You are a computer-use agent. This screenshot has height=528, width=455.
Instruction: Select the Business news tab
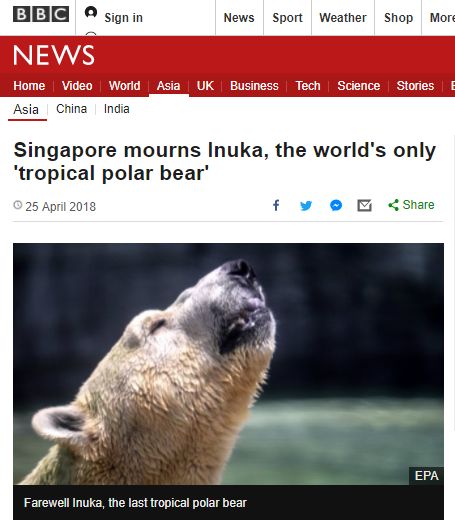pyautogui.click(x=254, y=86)
